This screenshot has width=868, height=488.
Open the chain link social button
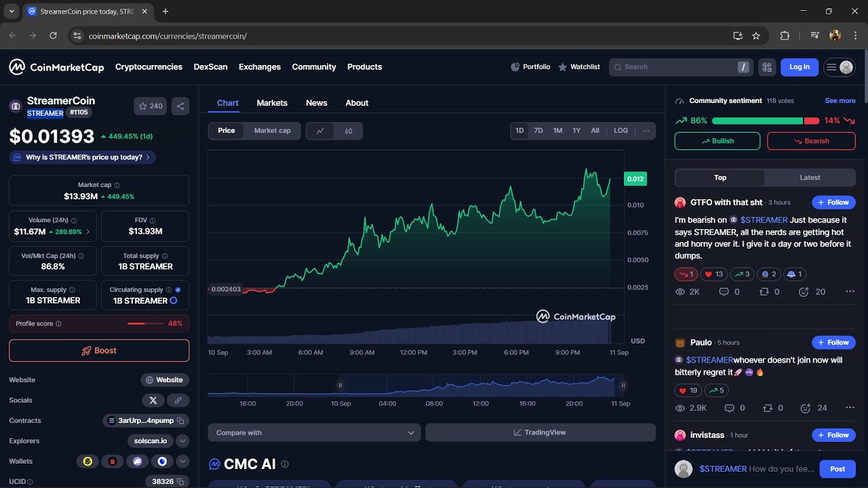coord(178,400)
